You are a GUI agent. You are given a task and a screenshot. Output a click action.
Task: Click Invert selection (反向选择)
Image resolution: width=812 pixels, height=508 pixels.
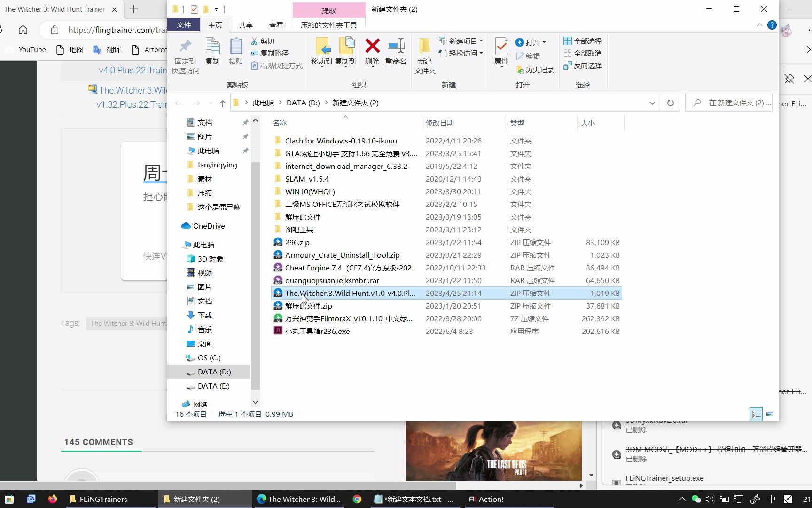click(583, 66)
